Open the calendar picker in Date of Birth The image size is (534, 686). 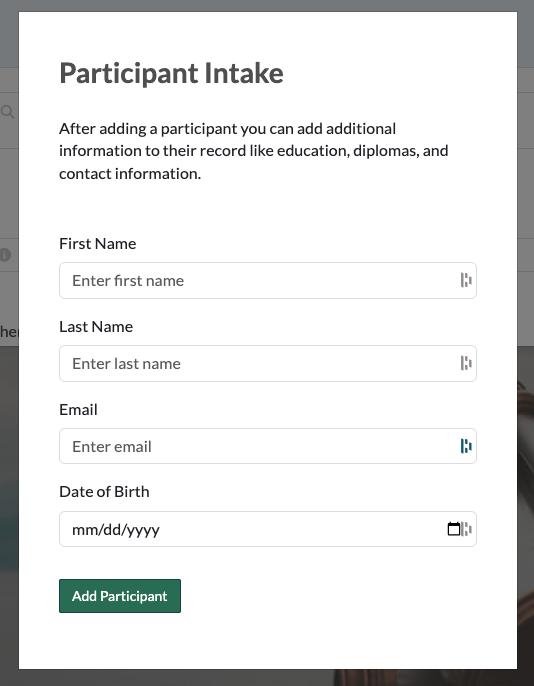454,529
